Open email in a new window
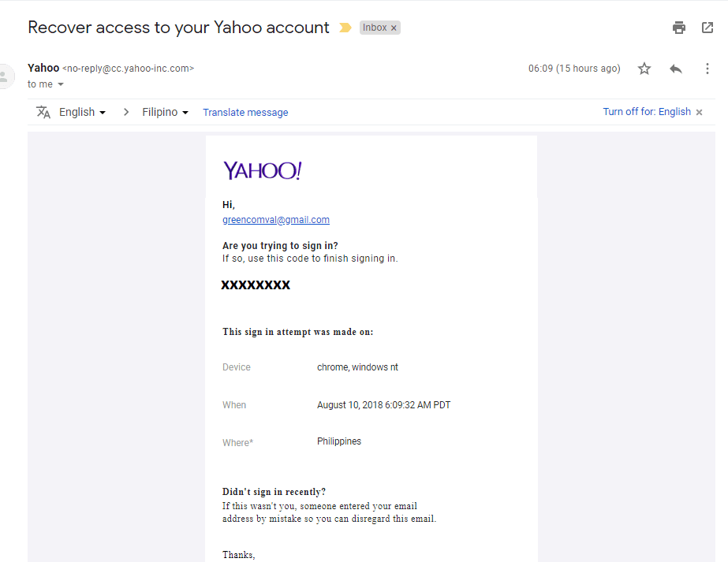Viewport: 728px width, 562px height. [x=707, y=27]
